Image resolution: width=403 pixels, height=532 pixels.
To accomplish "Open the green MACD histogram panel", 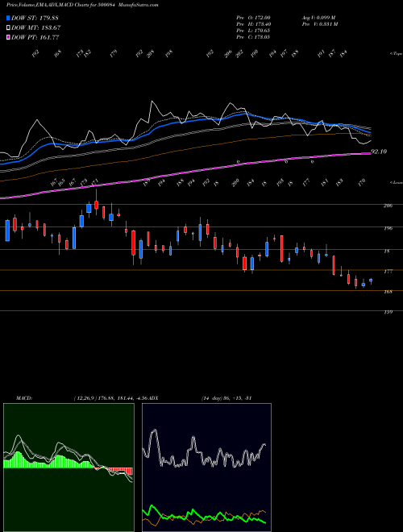I will tap(69, 468).
